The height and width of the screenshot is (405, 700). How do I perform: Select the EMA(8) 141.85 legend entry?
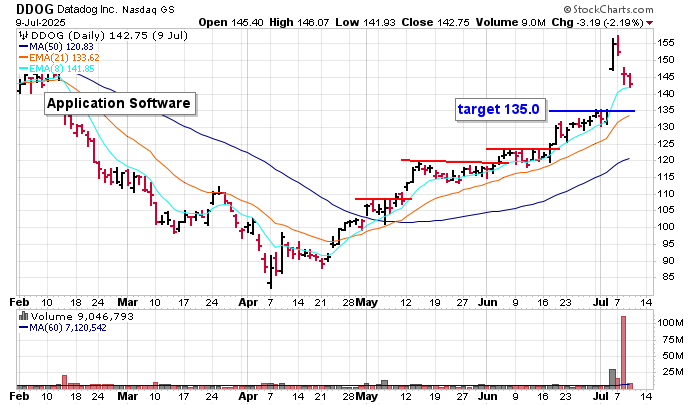[x=57, y=69]
